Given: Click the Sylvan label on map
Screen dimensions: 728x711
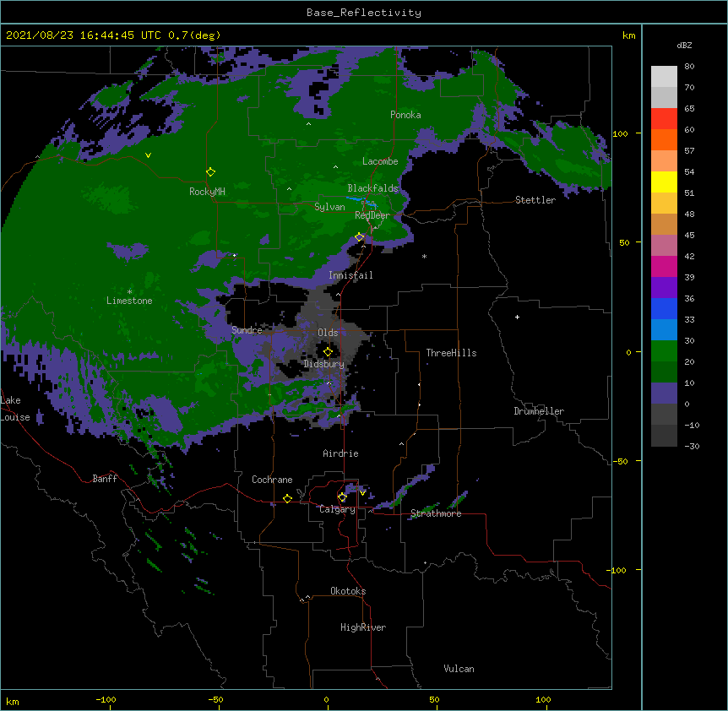Looking at the screenshot, I should point(329,207).
